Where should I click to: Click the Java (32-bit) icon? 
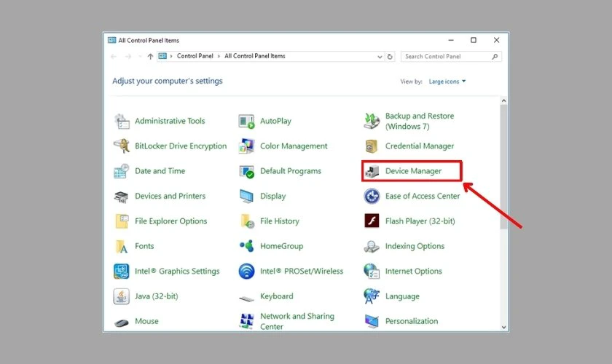[122, 296]
